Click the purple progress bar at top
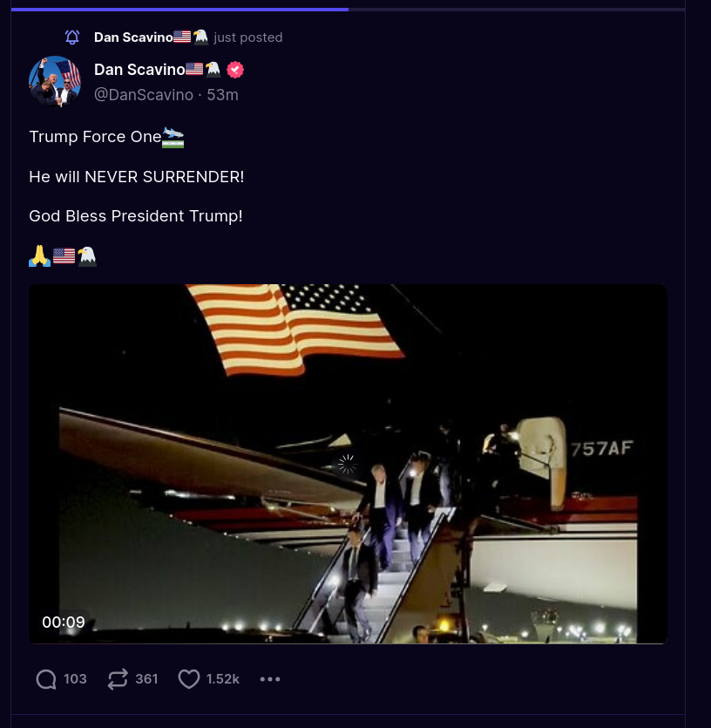 tap(179, 9)
